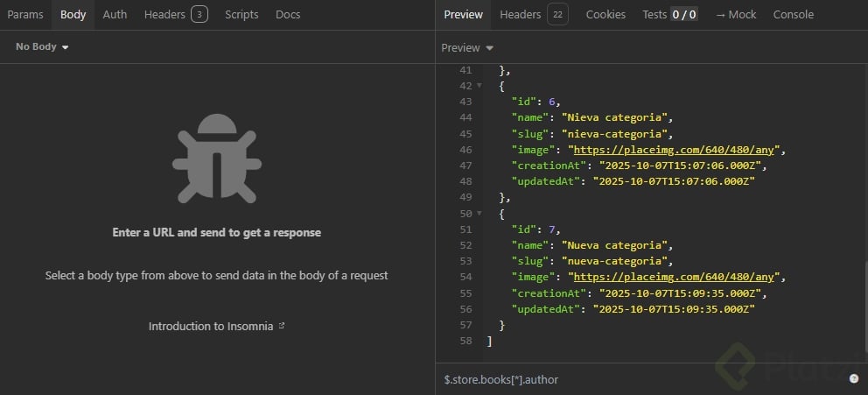The width and height of the screenshot is (868, 395).
Task: Click the JSONPath filter help icon
Action: [853, 379]
